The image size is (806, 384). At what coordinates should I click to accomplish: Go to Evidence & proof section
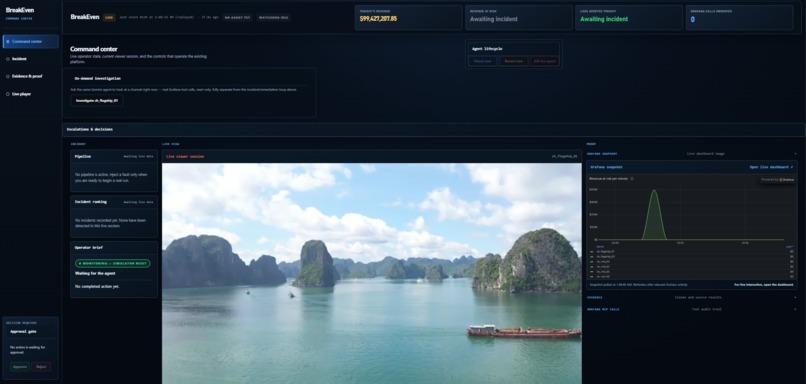point(30,76)
